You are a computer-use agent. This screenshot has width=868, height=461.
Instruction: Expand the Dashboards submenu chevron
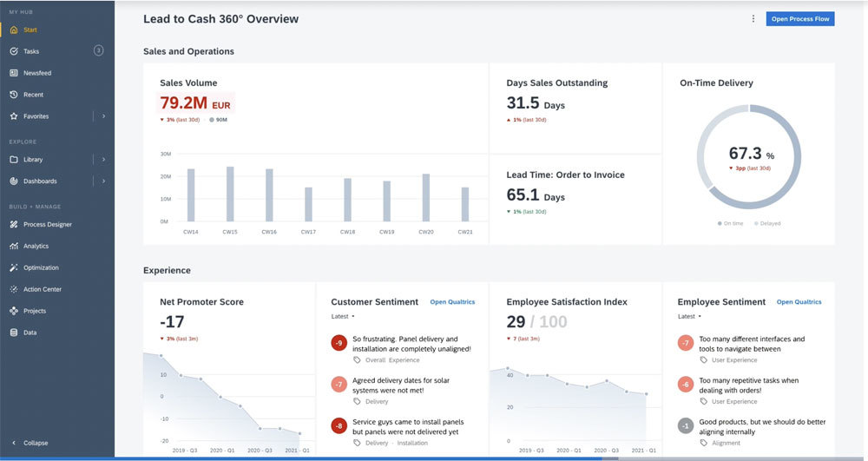[x=103, y=181]
